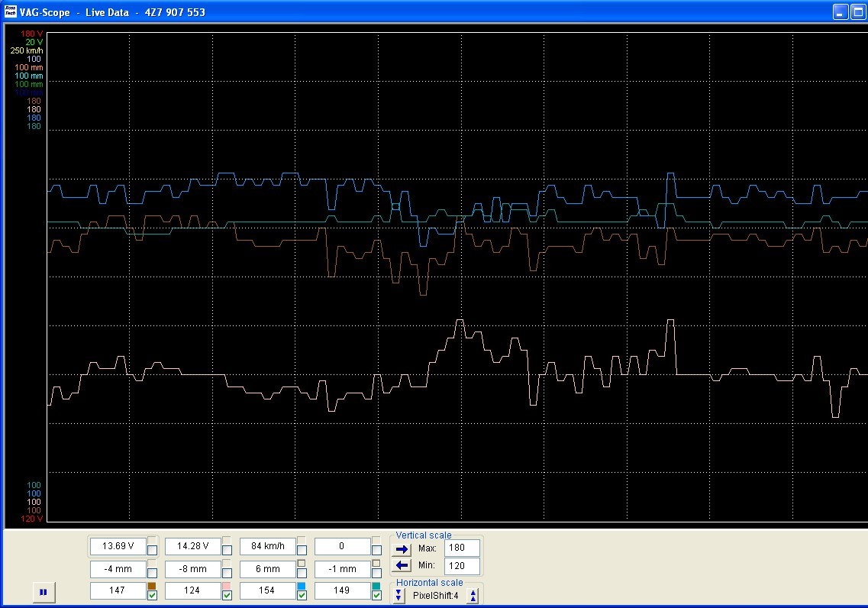Click the brown color swatch above the 147 checkbox
Image resolution: width=868 pixels, height=608 pixels.
(x=152, y=585)
